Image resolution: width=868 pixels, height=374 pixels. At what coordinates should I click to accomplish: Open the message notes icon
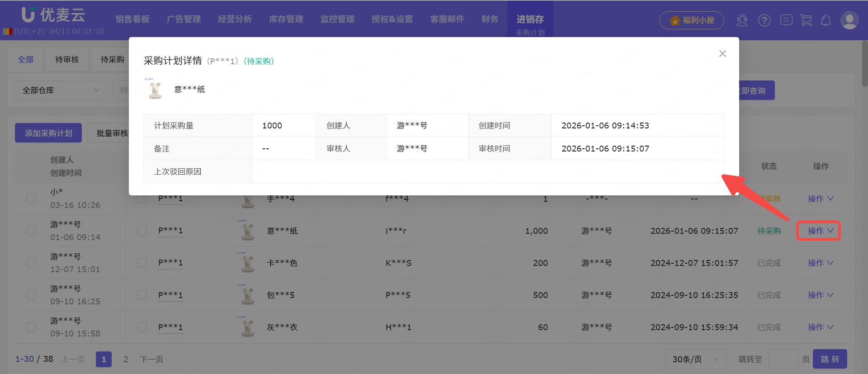(786, 20)
